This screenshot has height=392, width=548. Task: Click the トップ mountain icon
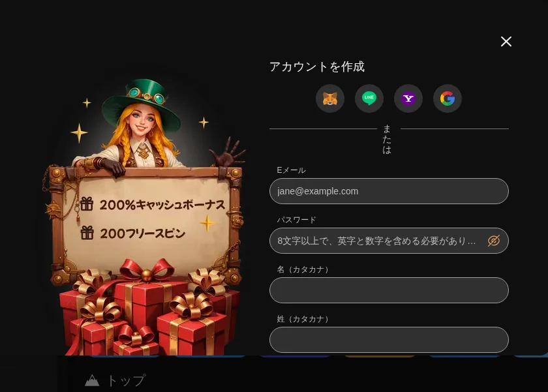tap(92, 380)
